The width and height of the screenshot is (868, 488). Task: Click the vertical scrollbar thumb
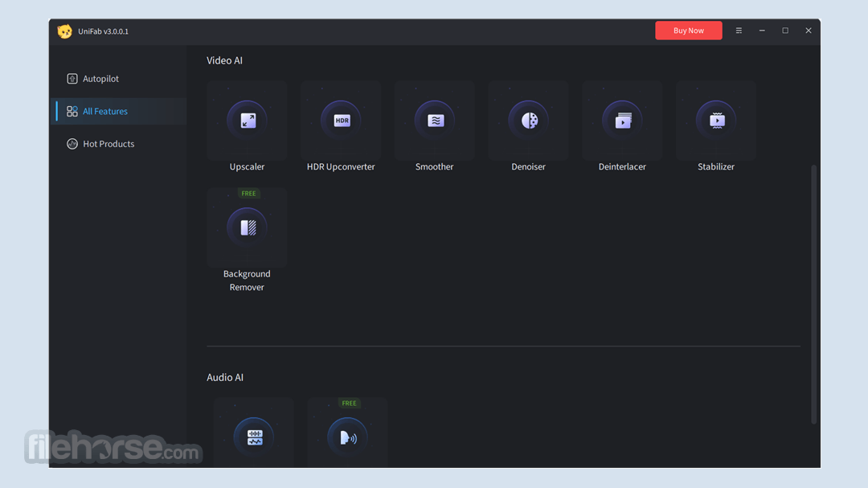point(813,293)
